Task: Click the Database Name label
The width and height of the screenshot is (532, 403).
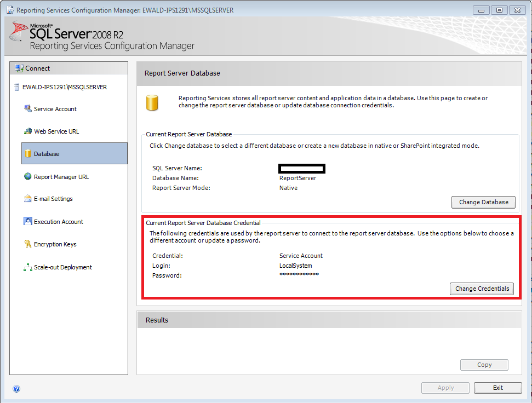Action: coord(175,178)
